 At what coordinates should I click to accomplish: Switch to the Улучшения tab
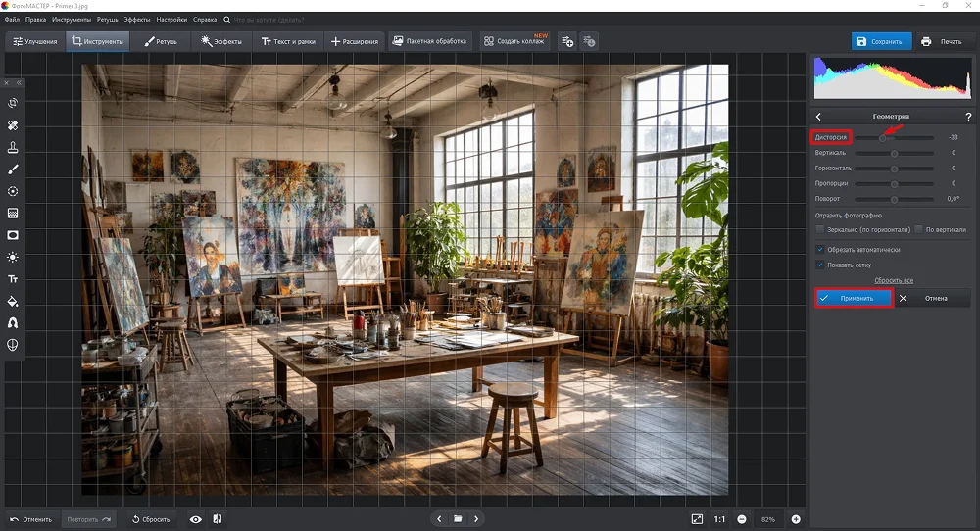click(x=35, y=41)
